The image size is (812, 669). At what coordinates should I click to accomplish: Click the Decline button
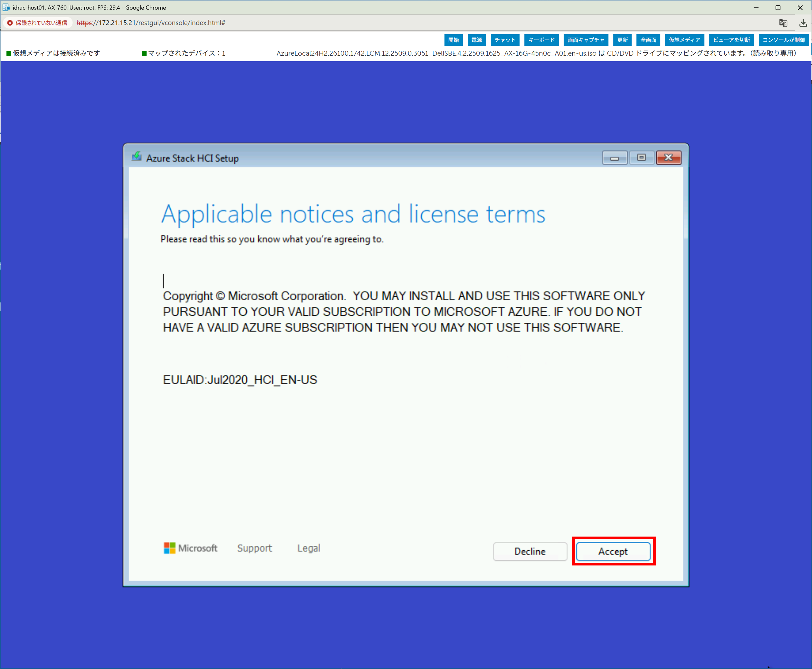point(530,551)
